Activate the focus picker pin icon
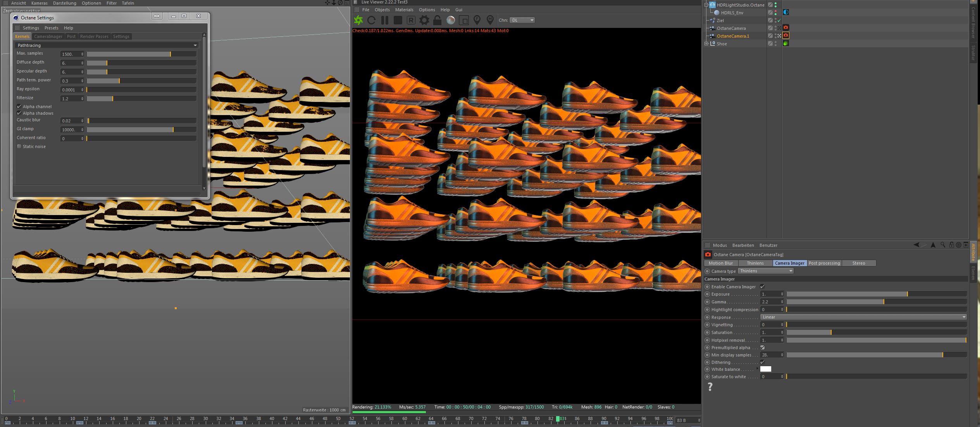Viewport: 980px width, 427px height. (477, 20)
